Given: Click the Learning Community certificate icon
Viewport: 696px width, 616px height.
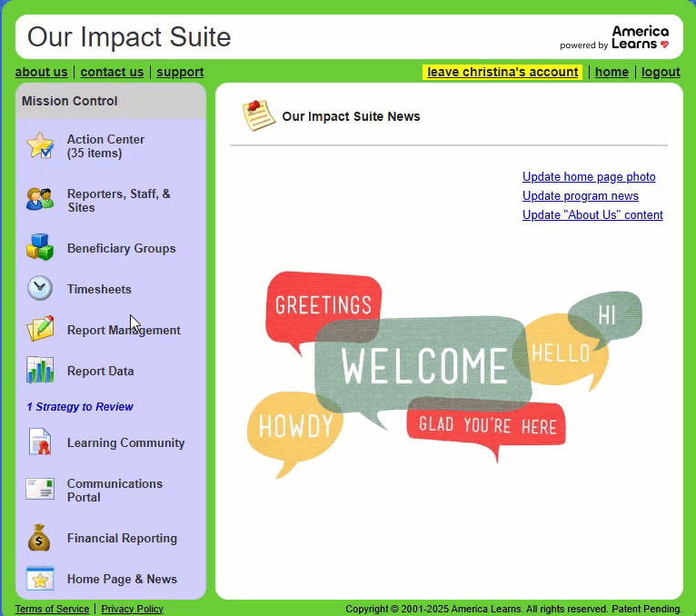Looking at the screenshot, I should [x=40, y=442].
